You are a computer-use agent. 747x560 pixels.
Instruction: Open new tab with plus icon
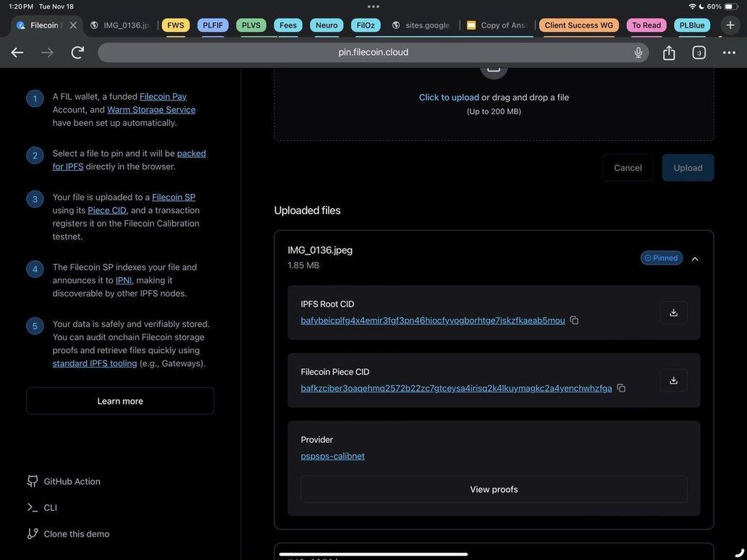(730, 25)
